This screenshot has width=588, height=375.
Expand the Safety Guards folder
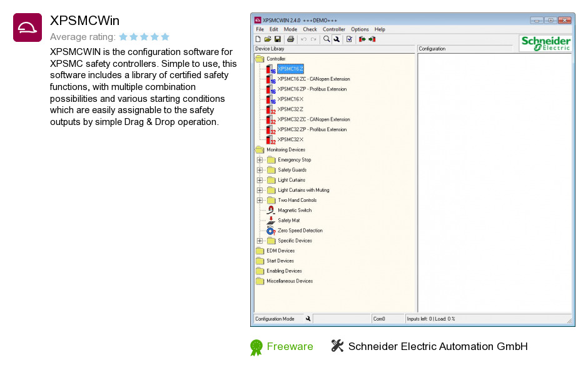point(260,170)
